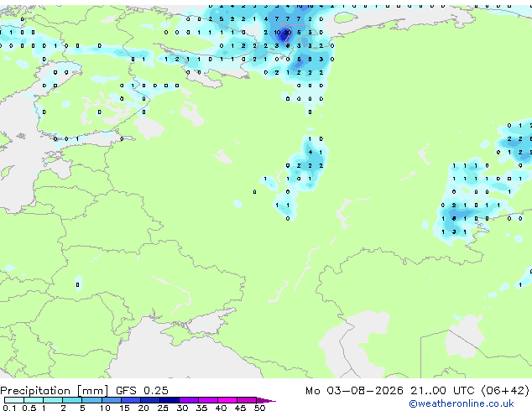Pick the 10–15 mm blue legend swatch
Screen dimensions: 532x411
[112, 400]
